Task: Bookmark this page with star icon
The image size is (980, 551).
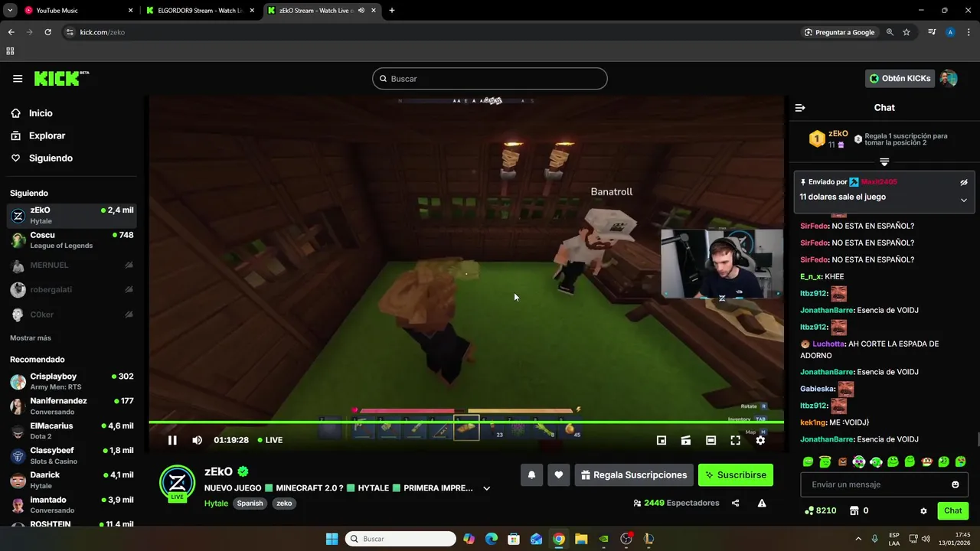Action: 906,32
